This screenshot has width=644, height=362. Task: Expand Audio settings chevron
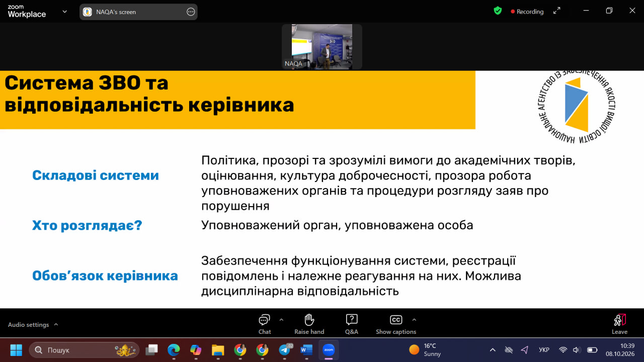(56, 325)
